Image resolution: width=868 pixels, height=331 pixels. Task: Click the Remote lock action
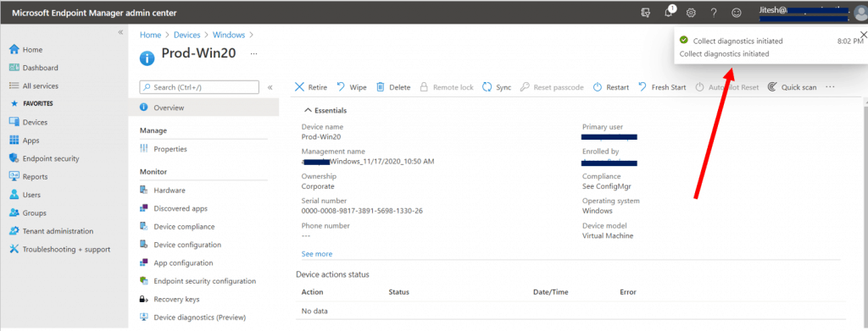coord(446,87)
